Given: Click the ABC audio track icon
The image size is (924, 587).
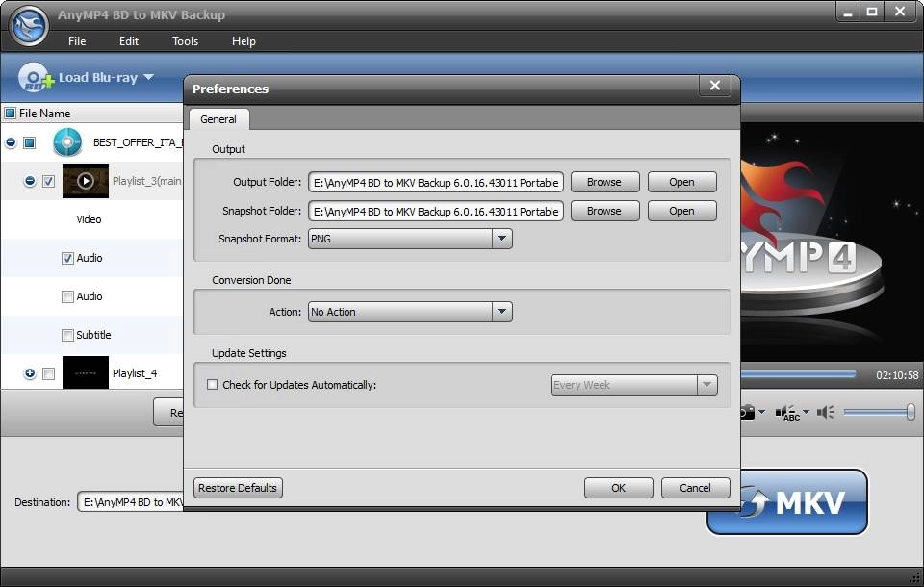Looking at the screenshot, I should click(x=787, y=413).
